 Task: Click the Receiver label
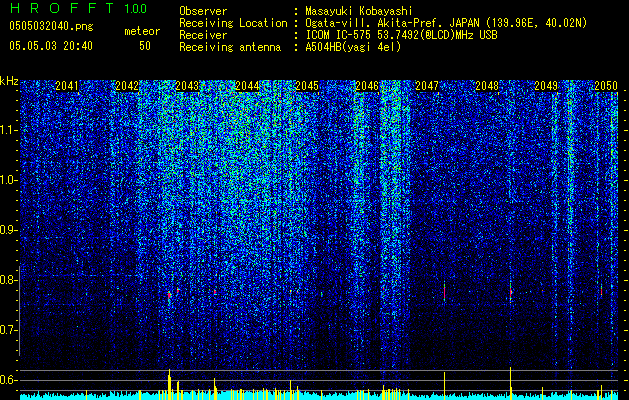tap(203, 35)
